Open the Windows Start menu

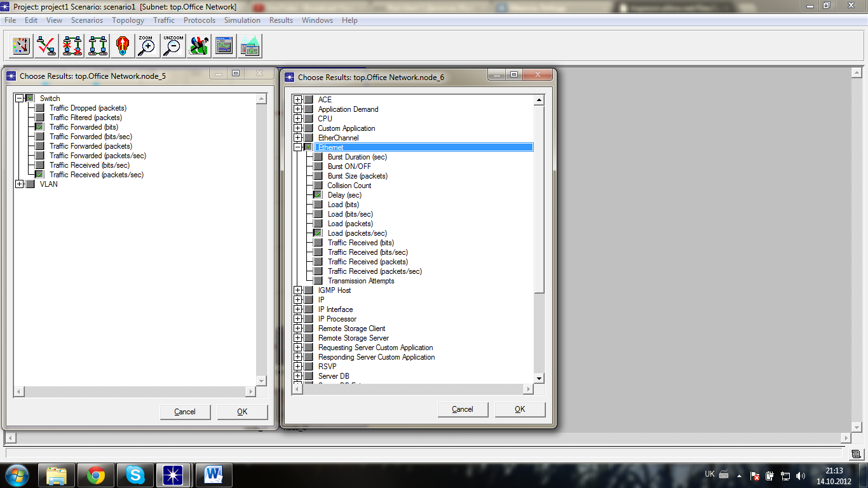click(x=17, y=475)
